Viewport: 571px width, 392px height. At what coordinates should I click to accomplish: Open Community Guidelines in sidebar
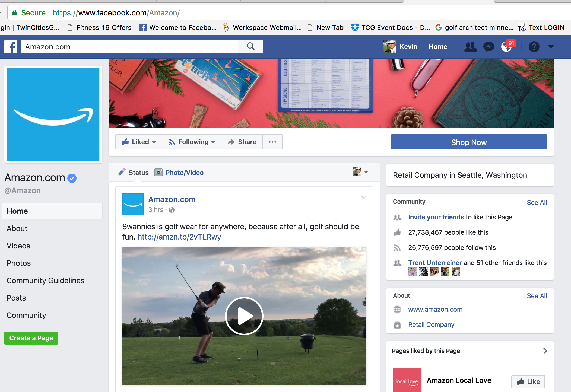46,281
